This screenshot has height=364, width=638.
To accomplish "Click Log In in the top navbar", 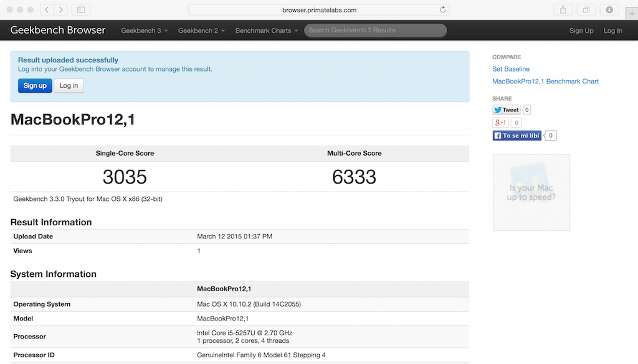I will tap(613, 30).
